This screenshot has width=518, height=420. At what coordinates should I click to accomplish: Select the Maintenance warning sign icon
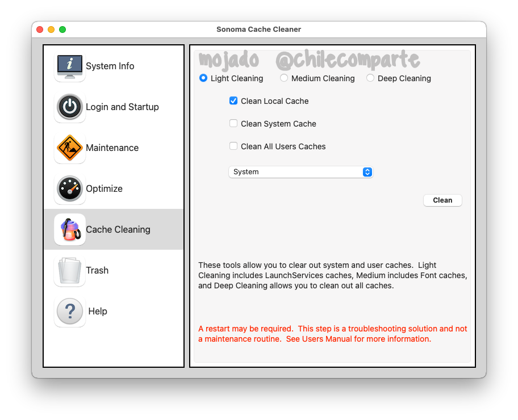[x=70, y=148]
